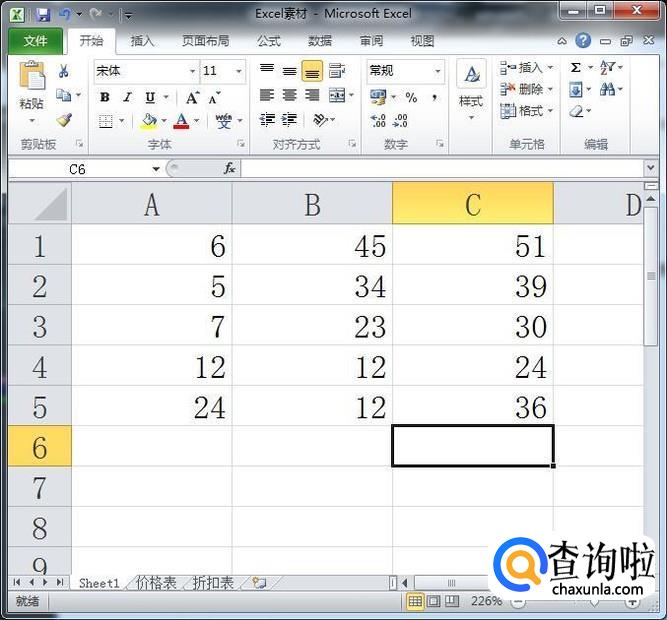The height and width of the screenshot is (620, 667).
Task: Expand the font size dropdown
Action: point(238,71)
